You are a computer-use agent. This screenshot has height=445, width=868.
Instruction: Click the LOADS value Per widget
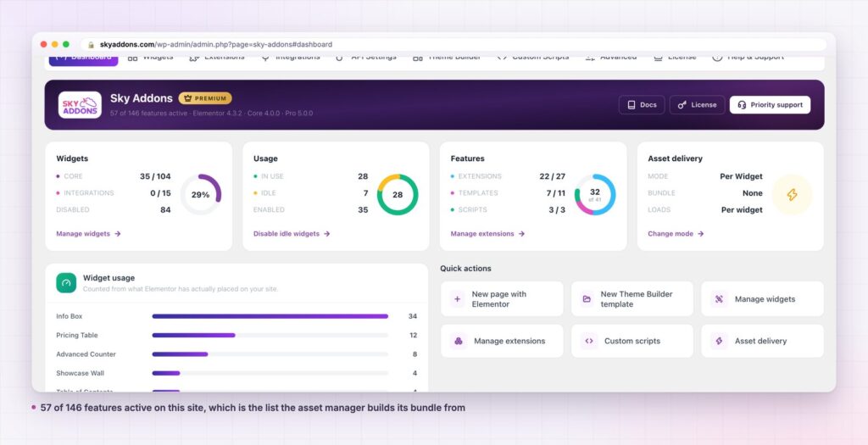[x=742, y=209]
